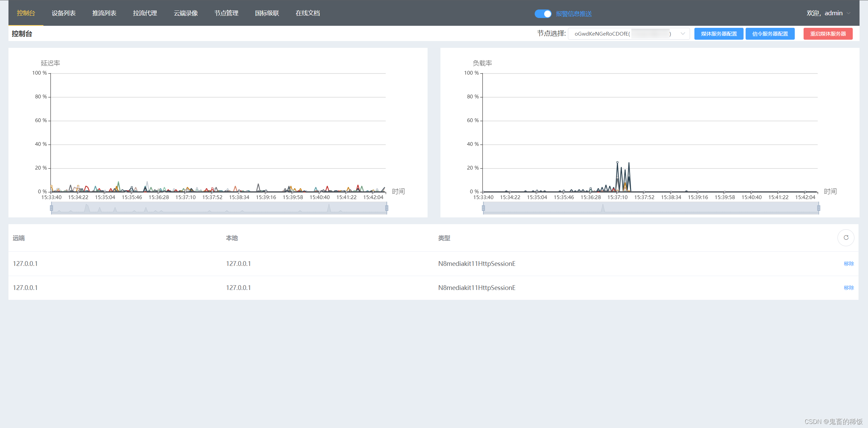This screenshot has width=868, height=428.
Task: Click red 重启媒体服务器 button
Action: [828, 34]
